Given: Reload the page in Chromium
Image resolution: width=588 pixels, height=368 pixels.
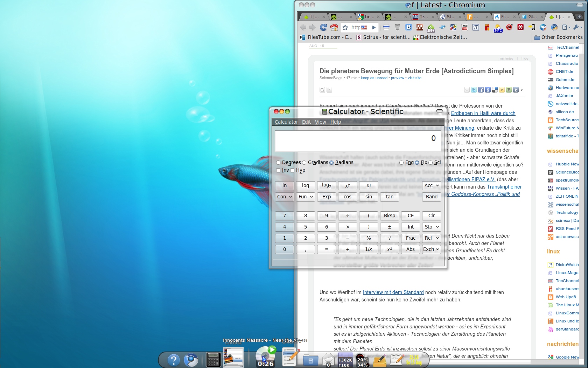Looking at the screenshot, I should tap(323, 27).
